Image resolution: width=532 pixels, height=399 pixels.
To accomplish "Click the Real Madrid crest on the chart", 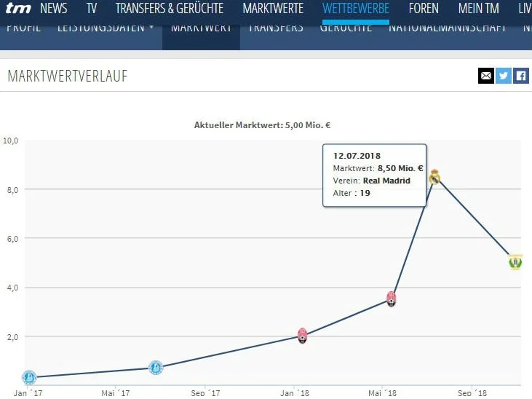I will click(434, 176).
